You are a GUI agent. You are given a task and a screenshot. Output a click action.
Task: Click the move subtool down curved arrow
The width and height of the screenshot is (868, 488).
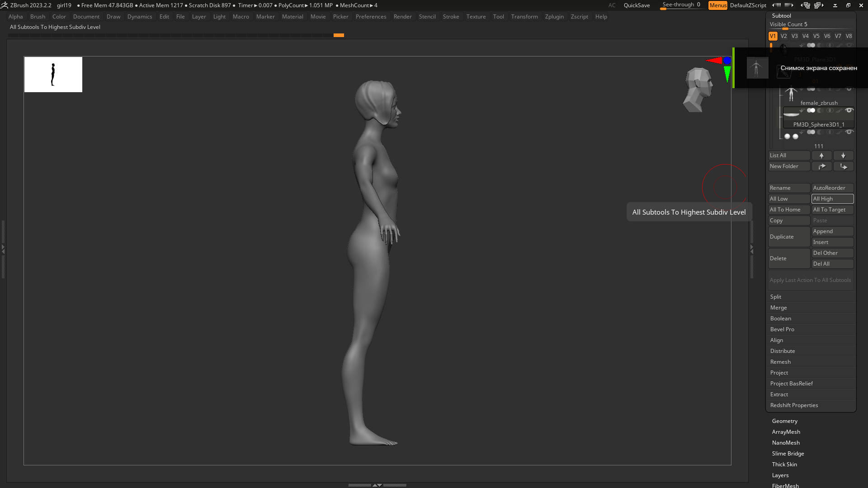(x=843, y=166)
